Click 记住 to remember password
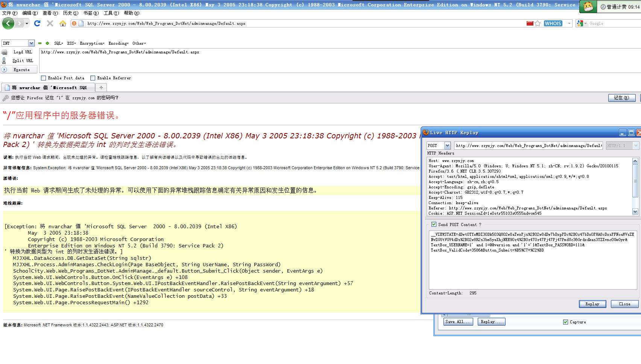This screenshot has width=641, height=364. [622, 98]
